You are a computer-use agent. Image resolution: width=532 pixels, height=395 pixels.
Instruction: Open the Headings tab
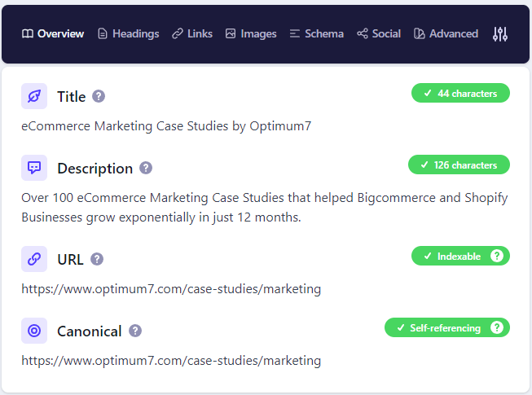[127, 34]
